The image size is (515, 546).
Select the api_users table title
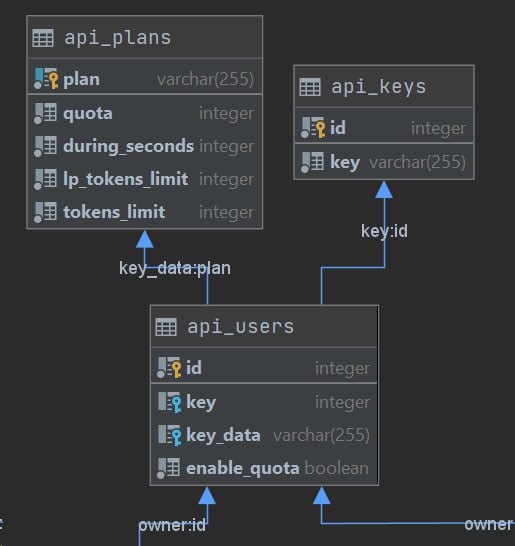pyautogui.click(x=241, y=327)
